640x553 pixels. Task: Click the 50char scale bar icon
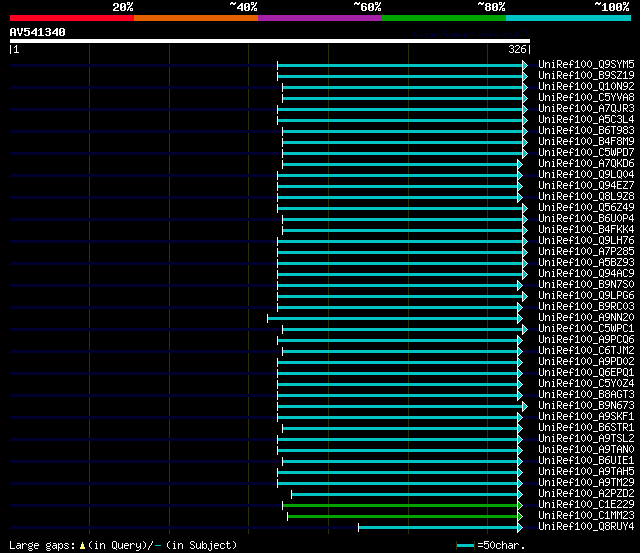pos(465,545)
